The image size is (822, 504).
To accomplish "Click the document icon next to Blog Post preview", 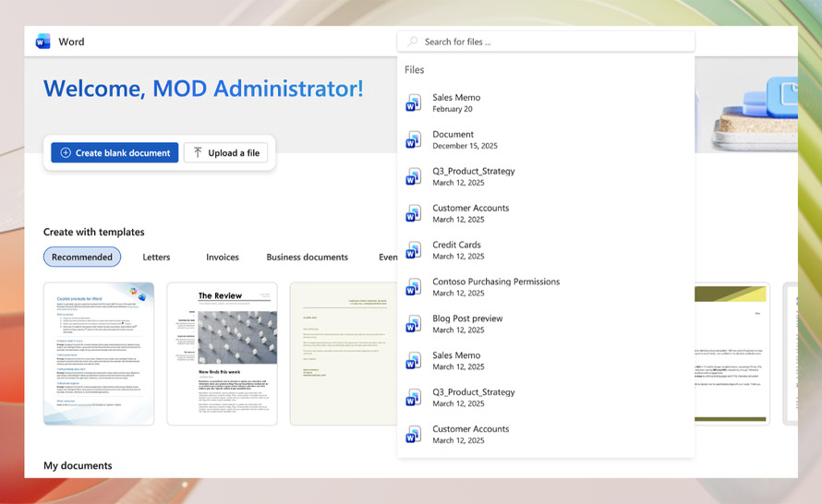I will (x=414, y=324).
